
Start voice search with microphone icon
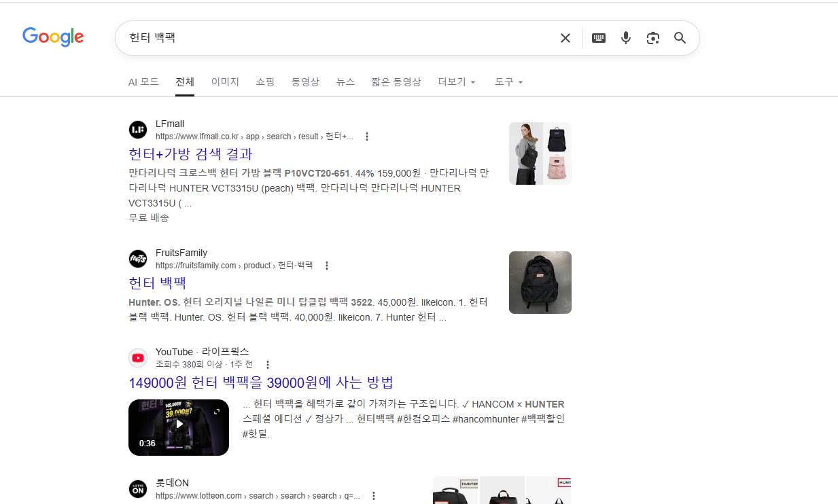[x=626, y=38]
